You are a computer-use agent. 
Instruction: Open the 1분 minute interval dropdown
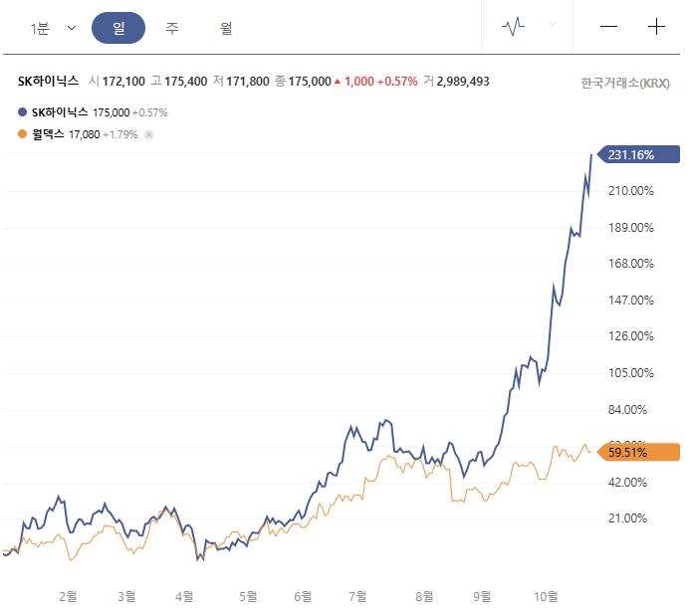tap(53, 28)
